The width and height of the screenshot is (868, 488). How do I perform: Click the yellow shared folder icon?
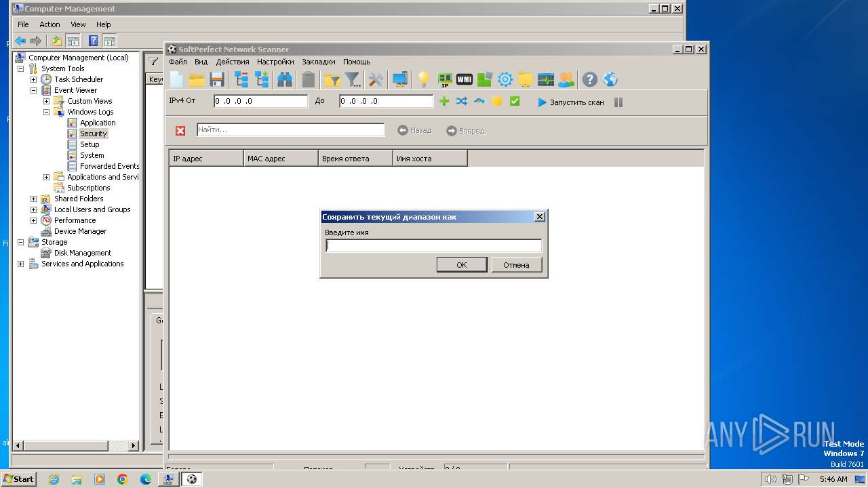click(526, 79)
